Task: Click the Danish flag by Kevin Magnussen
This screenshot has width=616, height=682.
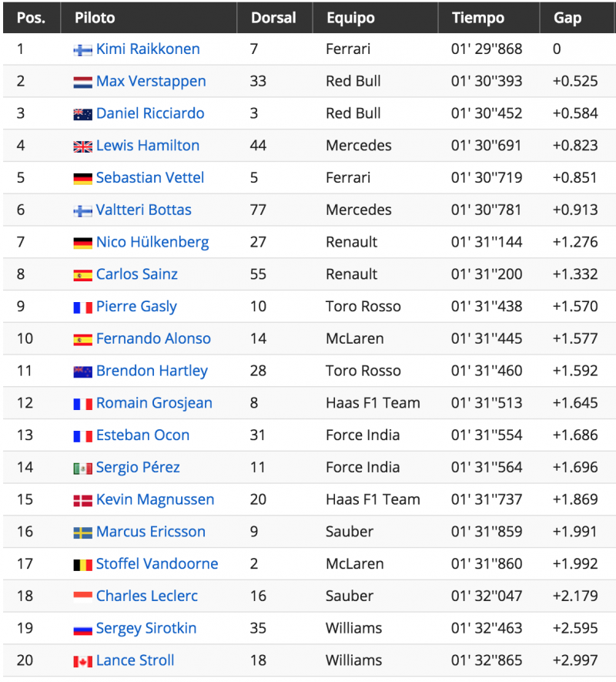Action: [x=82, y=501]
